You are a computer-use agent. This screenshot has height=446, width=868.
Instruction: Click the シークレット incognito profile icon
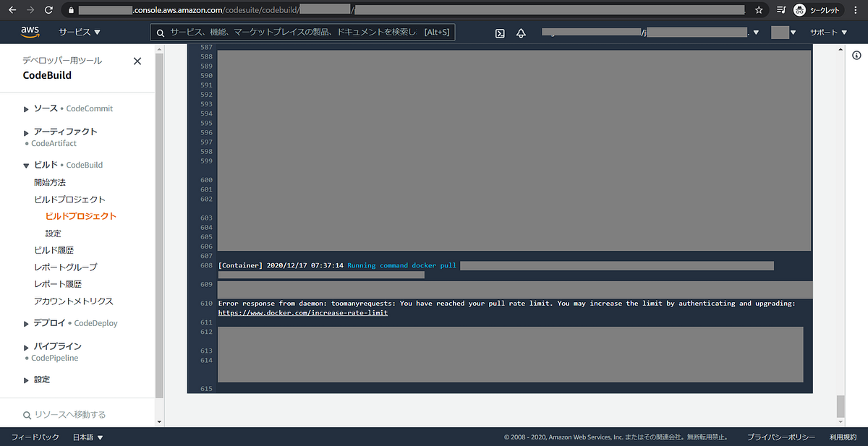click(801, 9)
